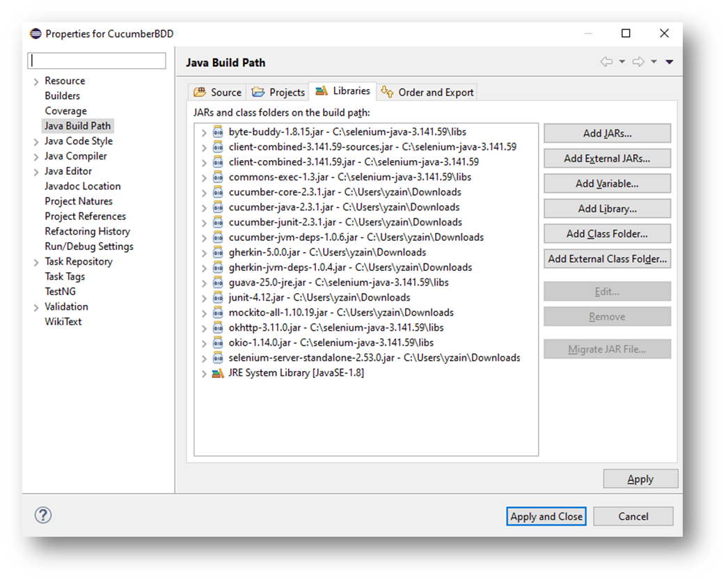Expand the junit-4.12.jar entry

204,298
